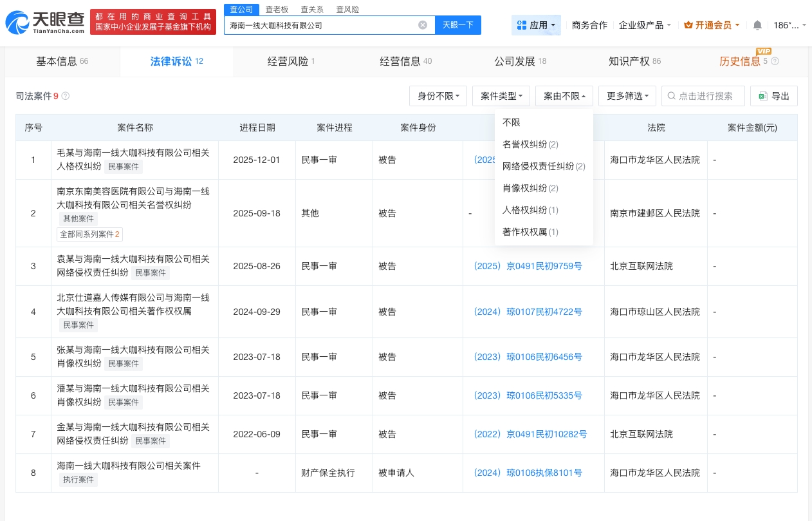Click case name 毛某与海南一线大咖 人格权纠纷

(134, 160)
